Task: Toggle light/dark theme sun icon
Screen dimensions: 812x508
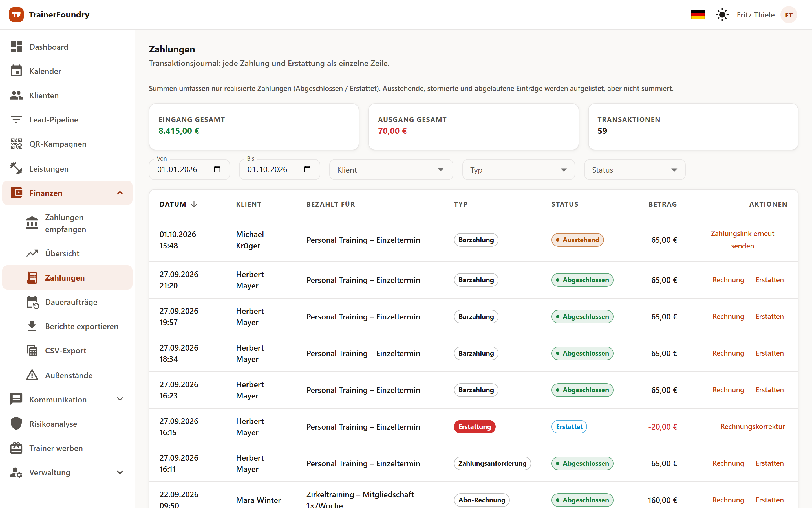Action: (722, 15)
